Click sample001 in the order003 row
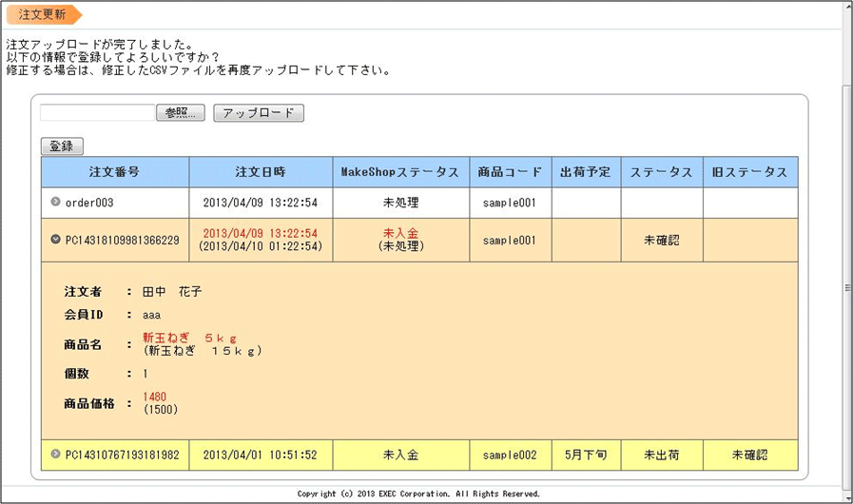Viewport: 853px width, 504px height. [509, 203]
